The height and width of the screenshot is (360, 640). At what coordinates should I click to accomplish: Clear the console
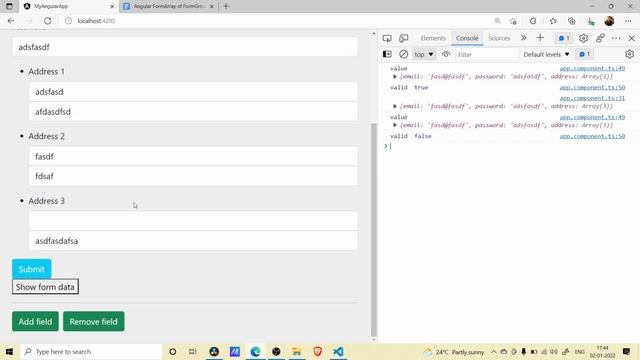(x=403, y=54)
